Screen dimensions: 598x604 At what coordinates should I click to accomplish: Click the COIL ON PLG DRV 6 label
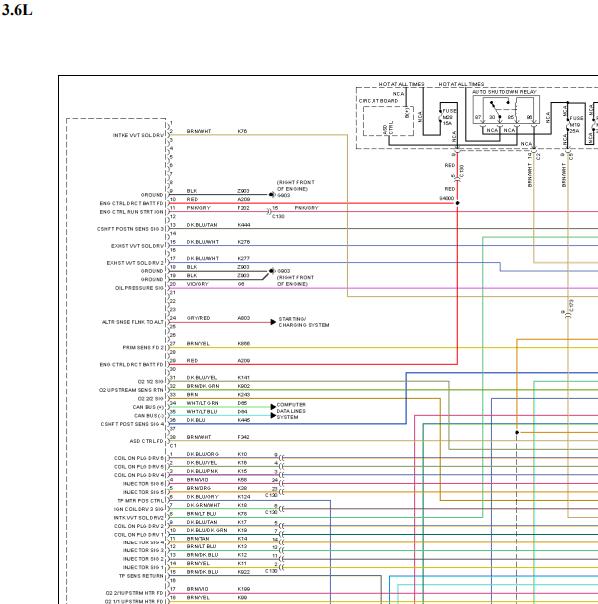[x=139, y=458]
